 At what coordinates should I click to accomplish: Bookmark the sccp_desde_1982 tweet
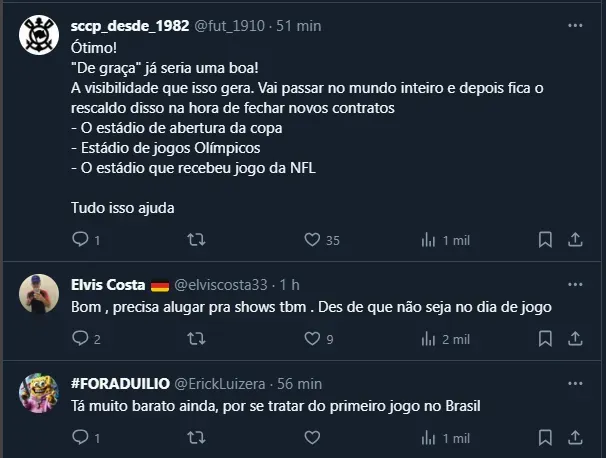545,240
